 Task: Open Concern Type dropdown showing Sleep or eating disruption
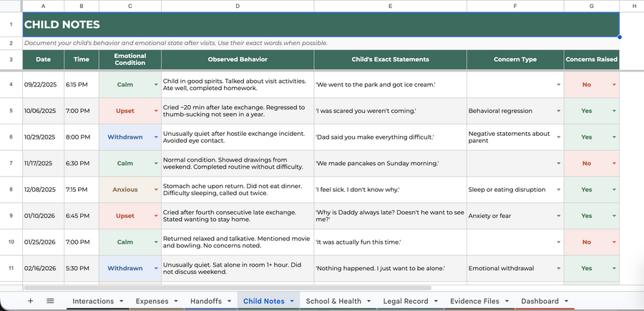(x=559, y=189)
